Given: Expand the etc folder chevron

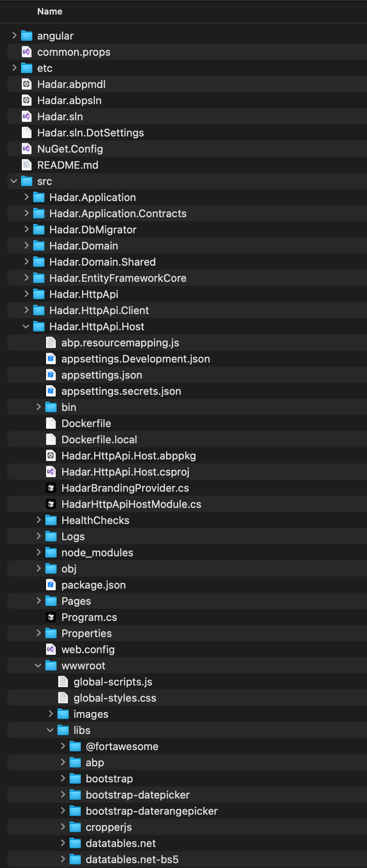Looking at the screenshot, I should tap(14, 68).
